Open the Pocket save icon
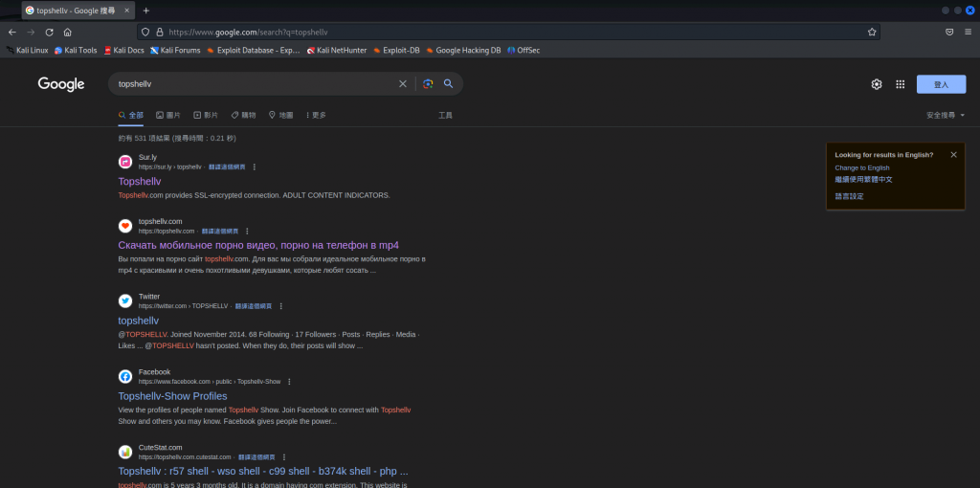Image resolution: width=980 pixels, height=488 pixels. pos(949,32)
